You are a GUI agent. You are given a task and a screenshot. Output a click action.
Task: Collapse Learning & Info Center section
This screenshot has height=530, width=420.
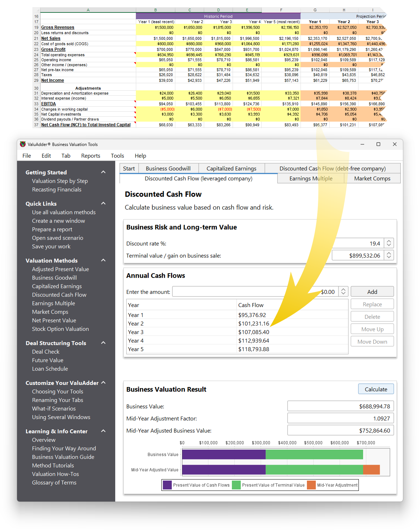[x=103, y=431]
